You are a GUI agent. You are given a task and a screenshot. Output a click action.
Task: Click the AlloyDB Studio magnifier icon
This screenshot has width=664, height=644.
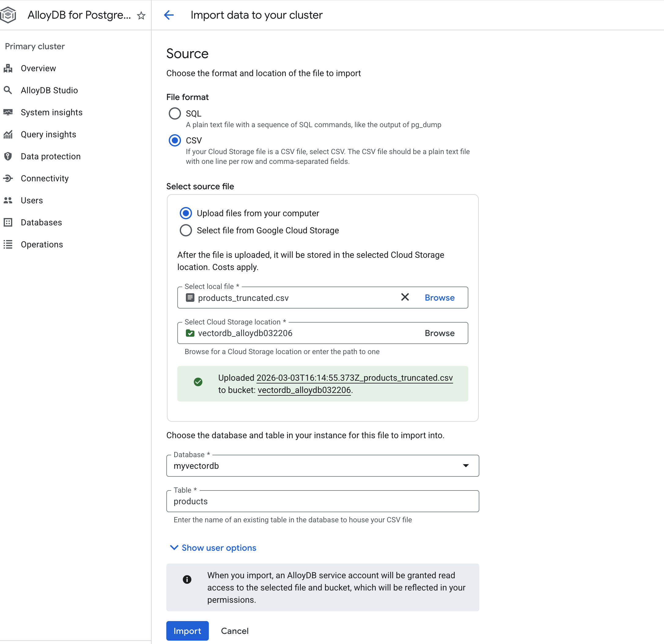(8, 90)
